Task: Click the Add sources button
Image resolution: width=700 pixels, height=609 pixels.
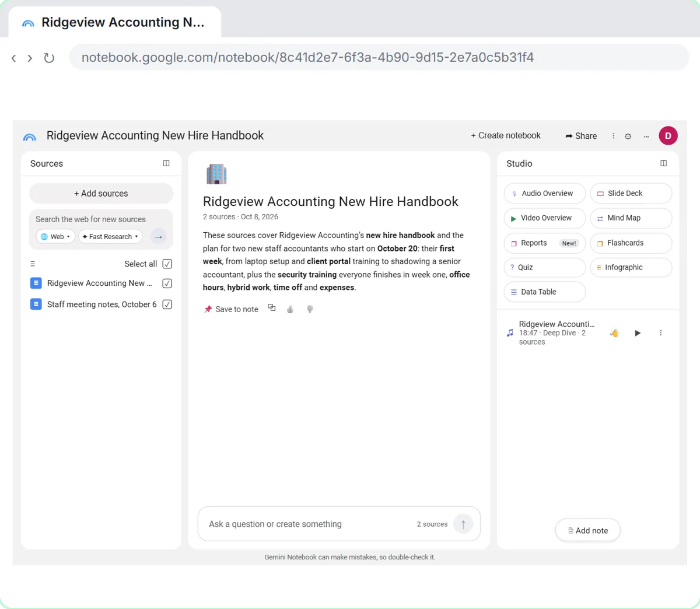Action: (x=101, y=194)
